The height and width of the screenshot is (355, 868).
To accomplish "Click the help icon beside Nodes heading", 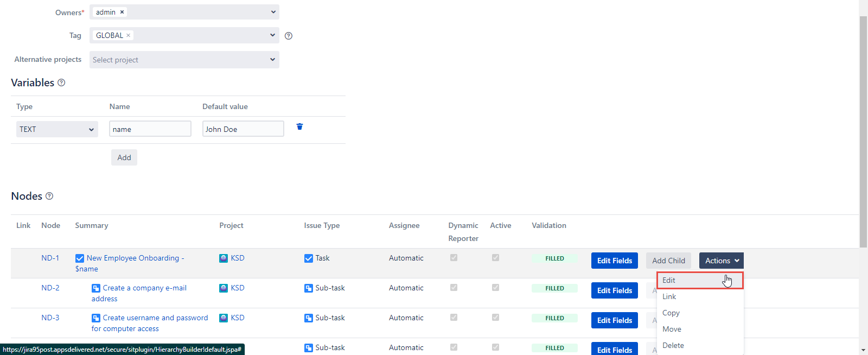I will [49, 196].
